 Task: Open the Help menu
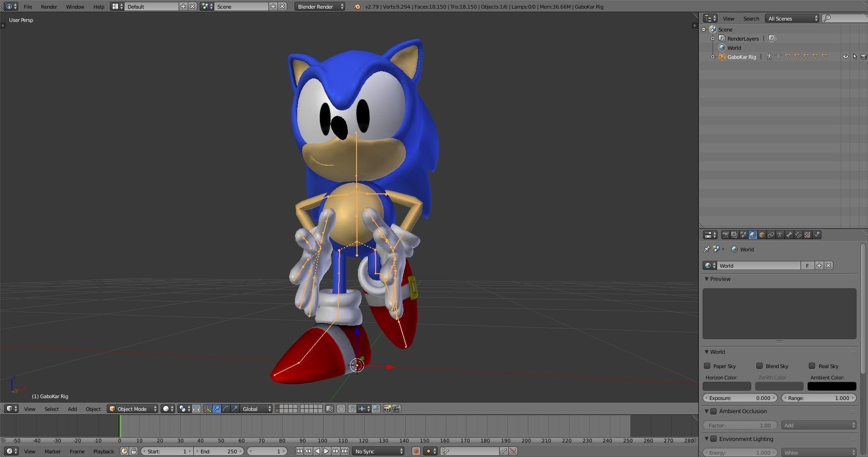tap(98, 6)
